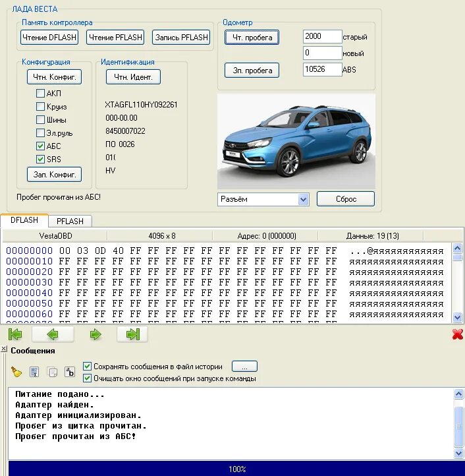Click the hex byte 40 in first row
Viewport: 465px width, 476px height.
(118, 251)
